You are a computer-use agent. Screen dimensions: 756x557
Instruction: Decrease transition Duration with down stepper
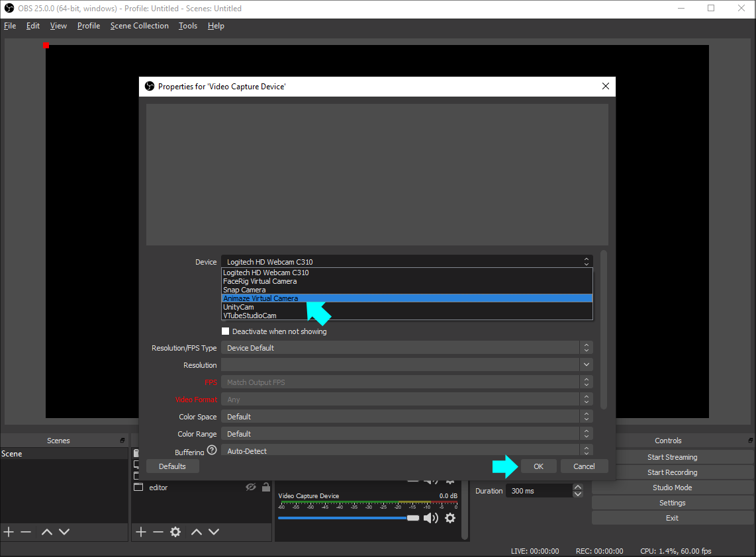578,494
